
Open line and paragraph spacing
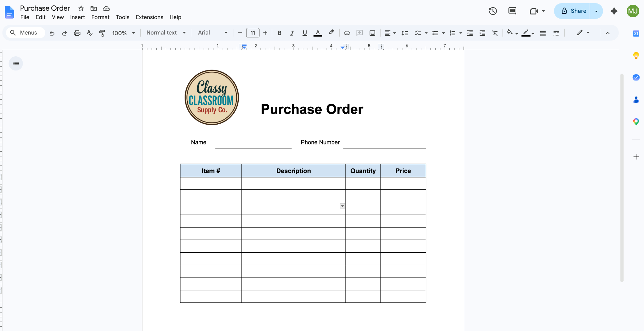click(x=405, y=33)
